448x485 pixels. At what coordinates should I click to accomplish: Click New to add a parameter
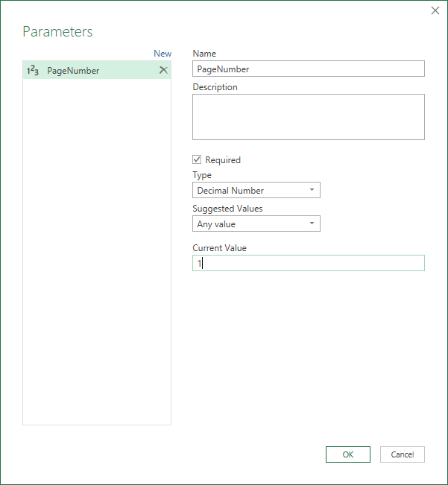click(x=163, y=54)
